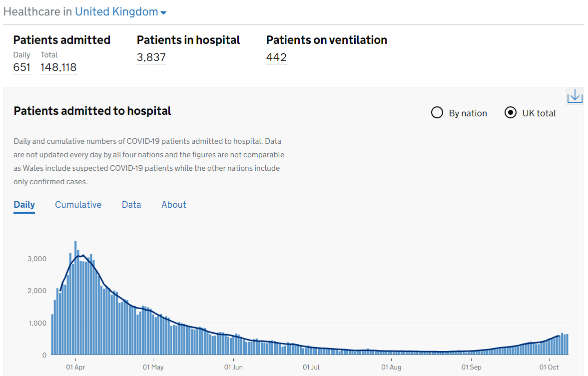Open the About tab
Image resolution: width=588 pixels, height=376 pixels.
coord(174,205)
